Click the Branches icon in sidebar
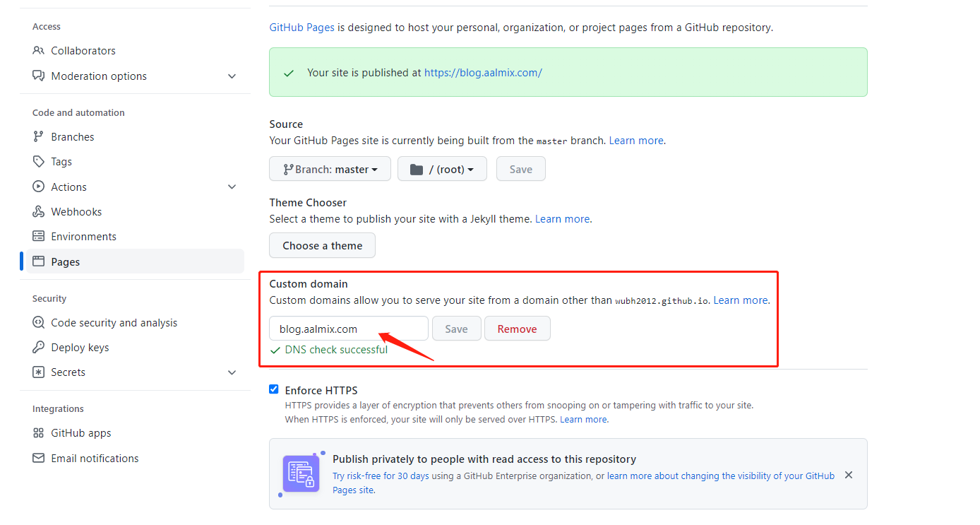This screenshot has height=525, width=980. pos(38,137)
